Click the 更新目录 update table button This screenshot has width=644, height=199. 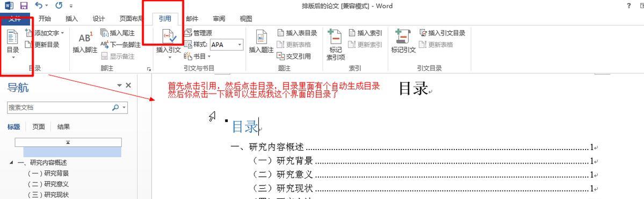[42, 45]
